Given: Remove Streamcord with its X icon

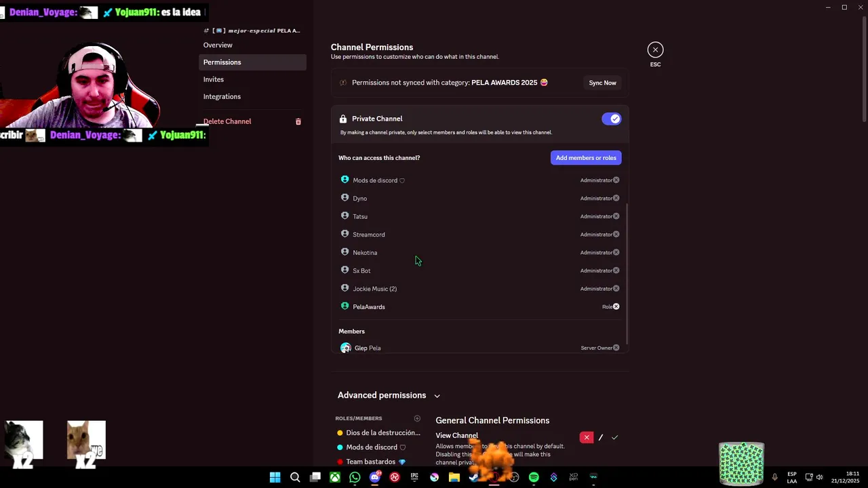Looking at the screenshot, I should (616, 235).
